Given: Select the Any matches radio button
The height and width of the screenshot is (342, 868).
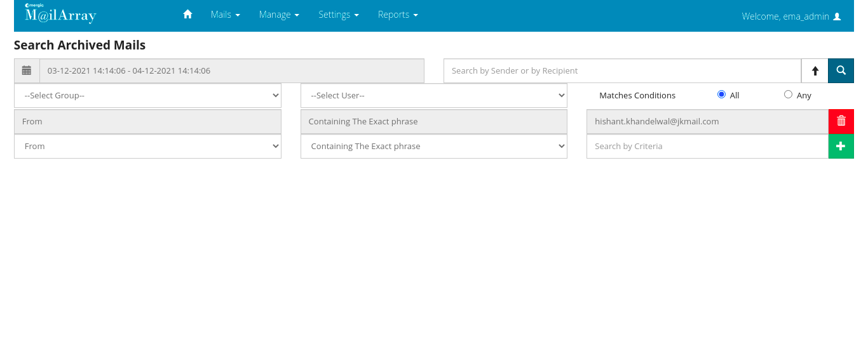Looking at the screenshot, I should pyautogui.click(x=788, y=95).
